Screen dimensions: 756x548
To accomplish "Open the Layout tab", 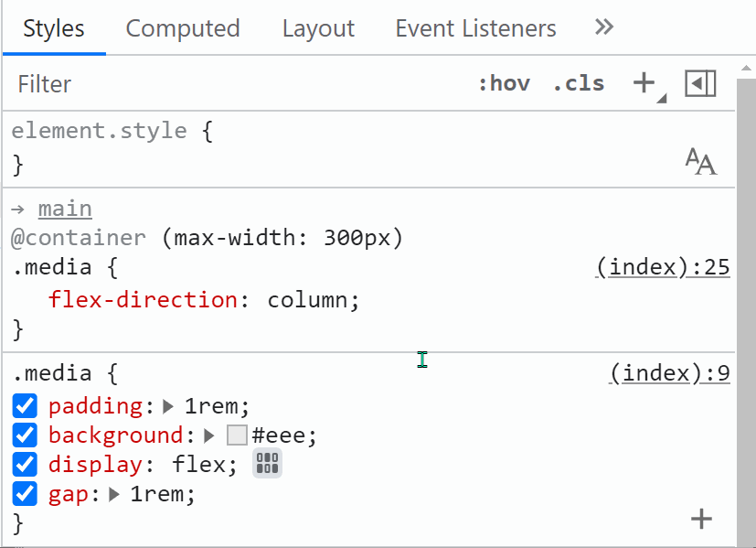I will pyautogui.click(x=317, y=28).
